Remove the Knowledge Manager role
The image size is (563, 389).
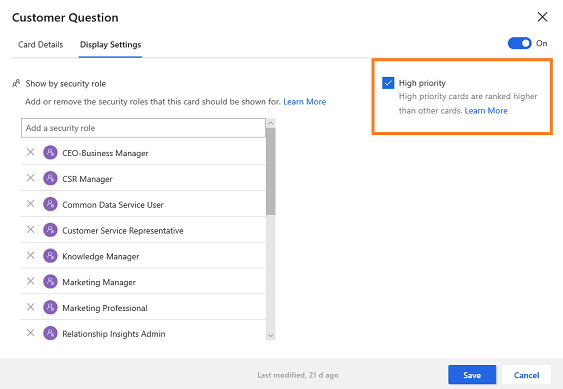point(31,256)
